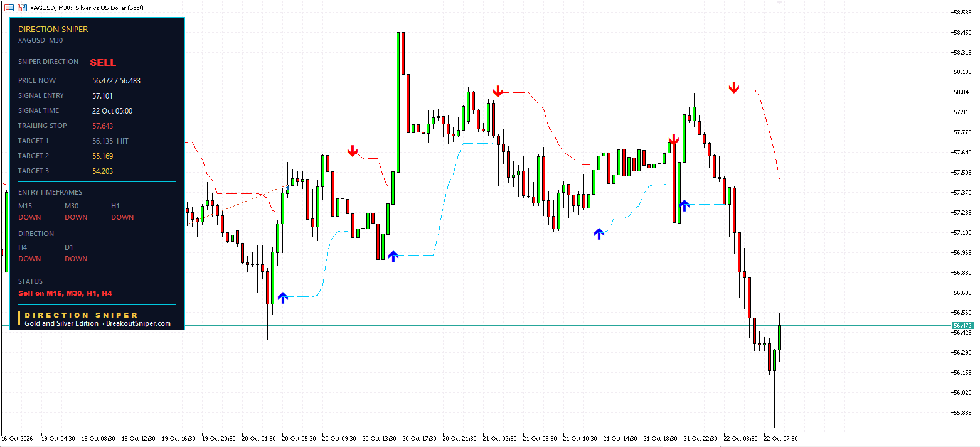
Task: Click the 58.585 label on the price scale
Action: (x=962, y=12)
